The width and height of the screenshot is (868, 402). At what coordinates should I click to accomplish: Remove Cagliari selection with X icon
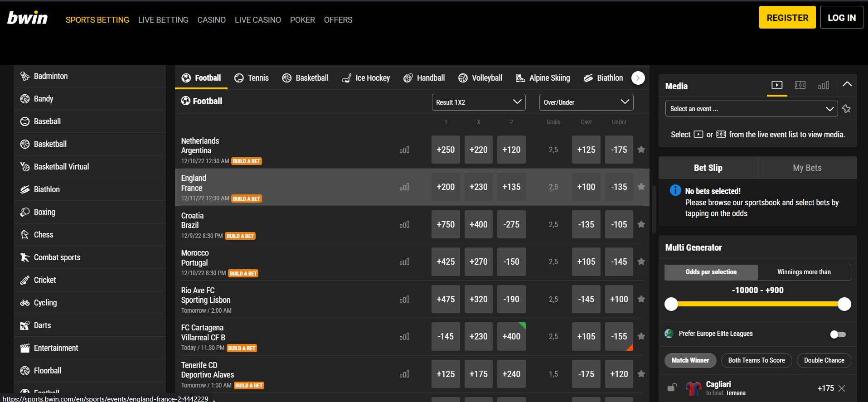pos(842,388)
